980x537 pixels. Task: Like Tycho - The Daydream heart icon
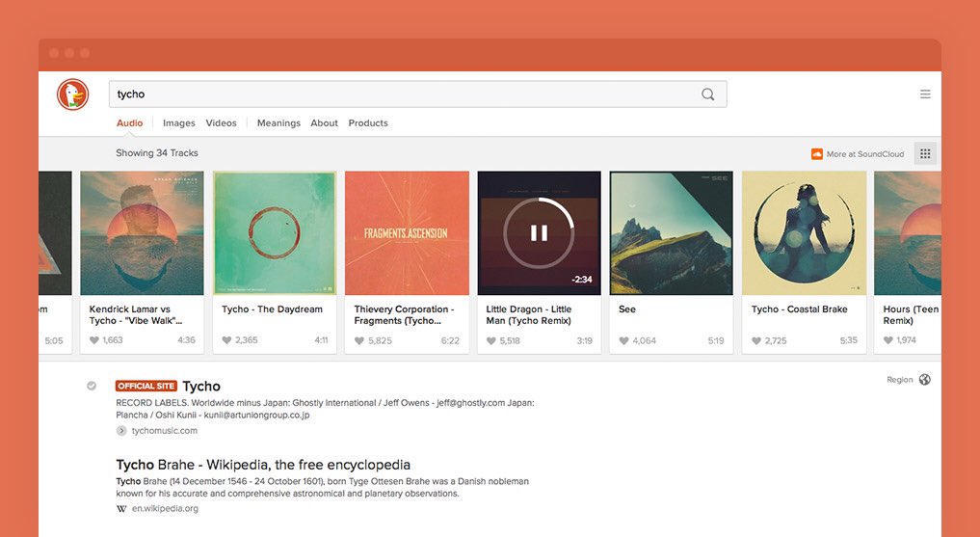226,340
